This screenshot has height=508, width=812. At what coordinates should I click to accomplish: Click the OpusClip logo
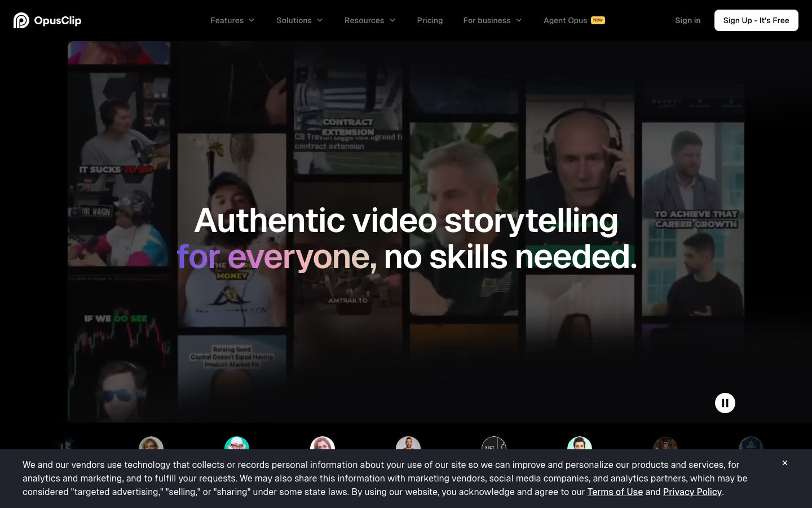(47, 20)
